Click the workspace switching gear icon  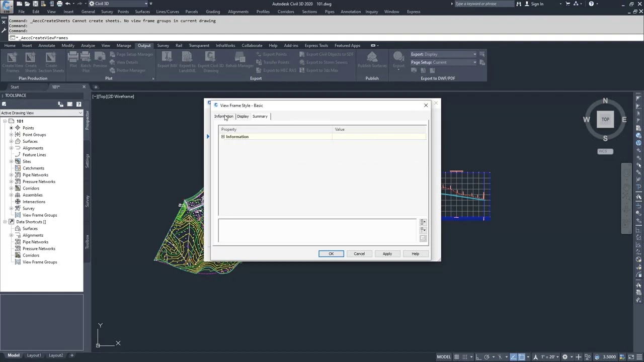point(565,357)
